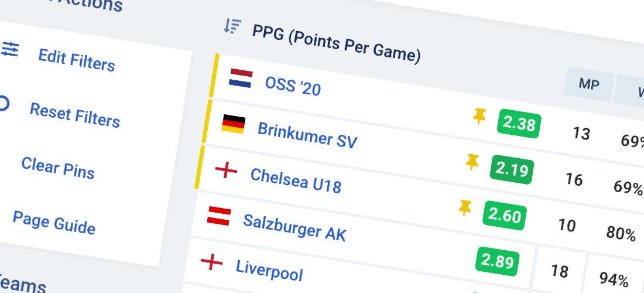
Task: Click the England flag beside Chelsea U18
Action: coord(227,170)
